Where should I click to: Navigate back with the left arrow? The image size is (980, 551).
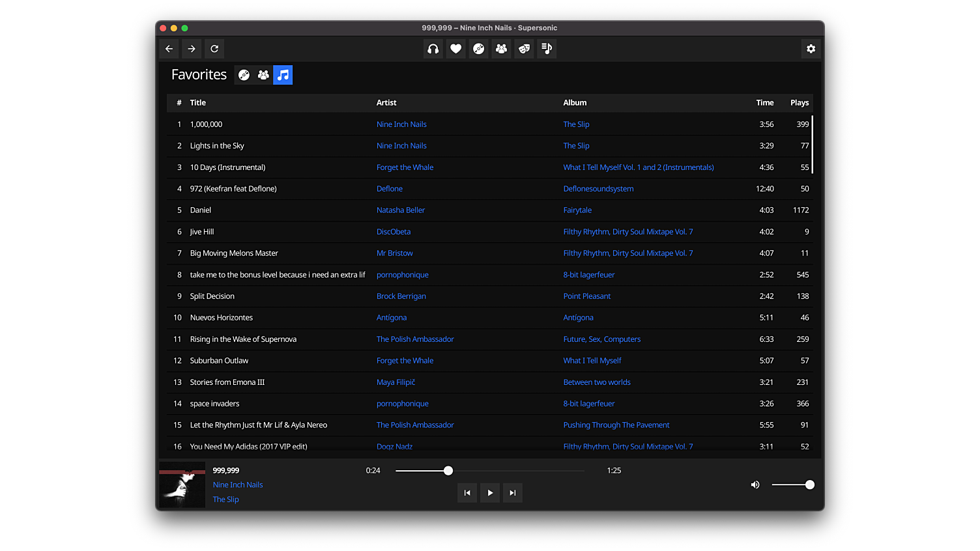click(x=169, y=49)
